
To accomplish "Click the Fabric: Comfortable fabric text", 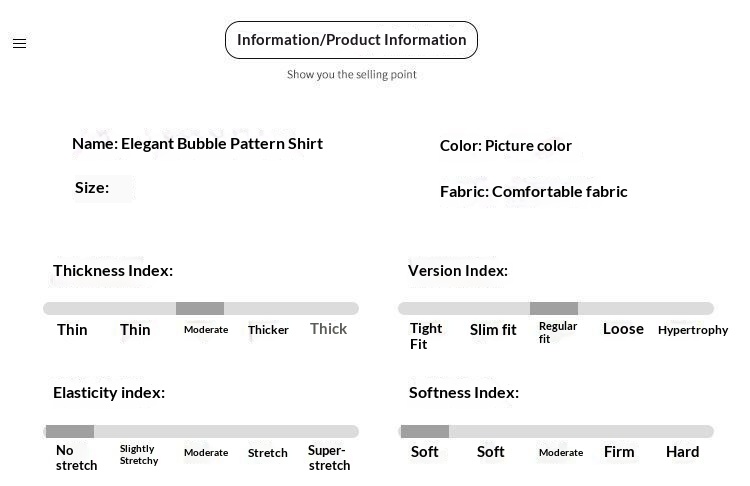I will coord(533,191).
